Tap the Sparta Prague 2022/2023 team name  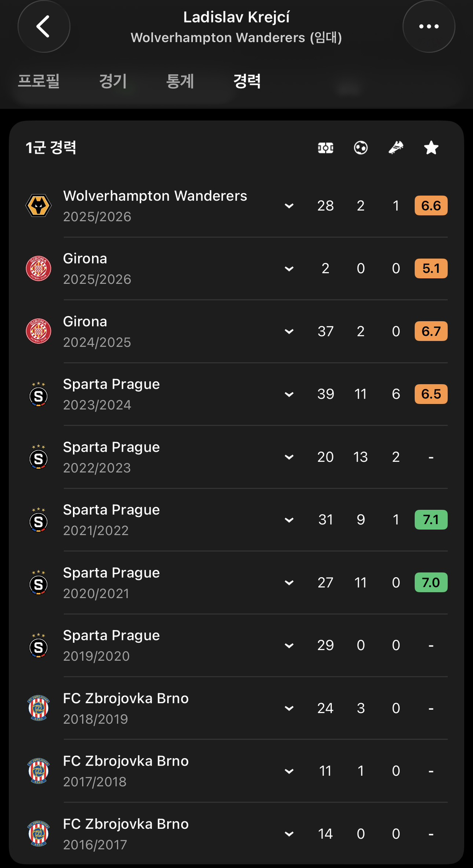[x=111, y=447]
